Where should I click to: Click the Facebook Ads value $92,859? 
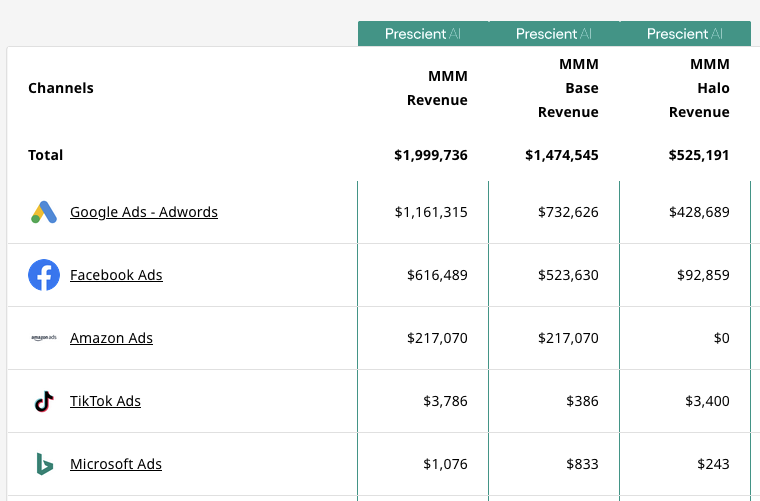click(x=703, y=275)
